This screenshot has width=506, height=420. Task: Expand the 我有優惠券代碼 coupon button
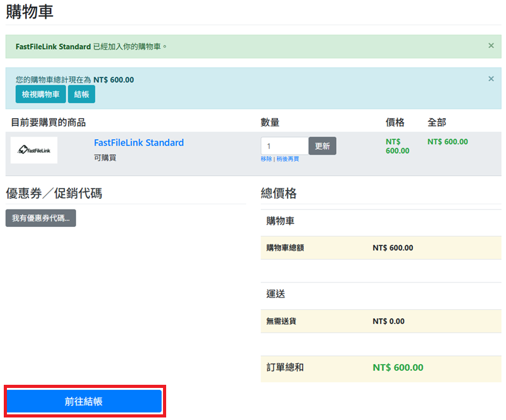click(x=41, y=218)
